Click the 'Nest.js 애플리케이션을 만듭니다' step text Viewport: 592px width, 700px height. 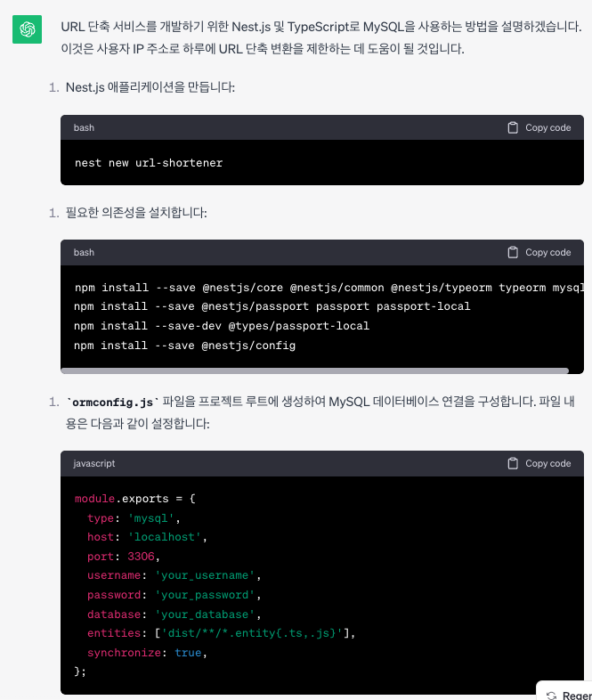[x=150, y=87]
